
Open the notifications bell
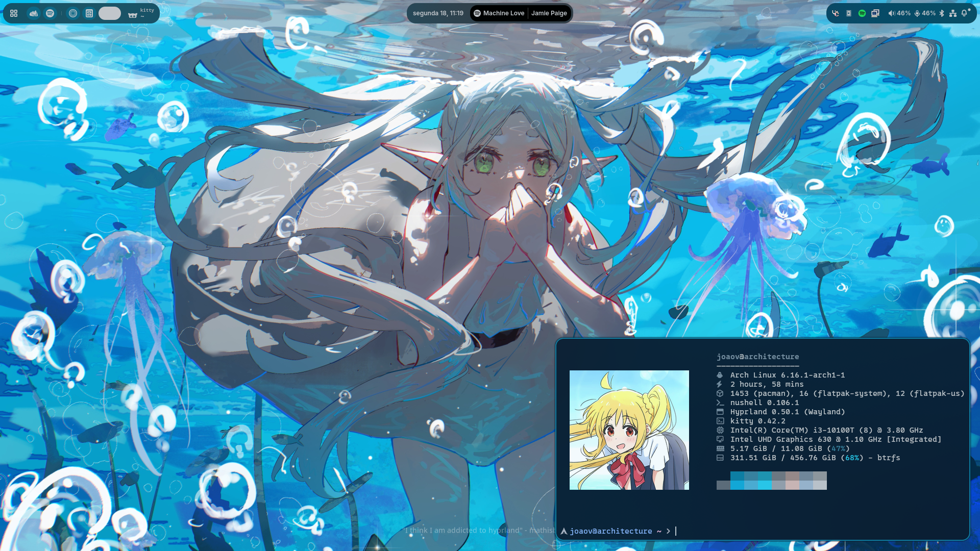(965, 13)
